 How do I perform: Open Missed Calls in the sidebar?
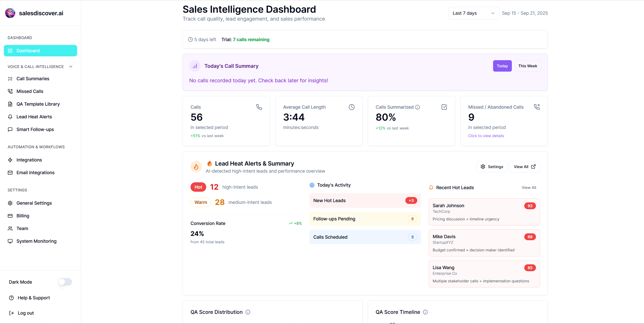point(30,91)
